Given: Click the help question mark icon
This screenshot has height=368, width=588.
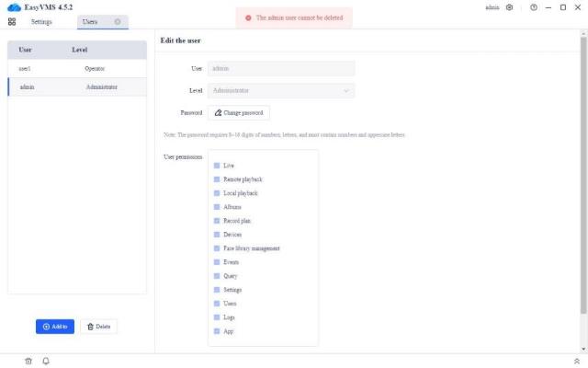Looking at the screenshot, I should coord(533,7).
